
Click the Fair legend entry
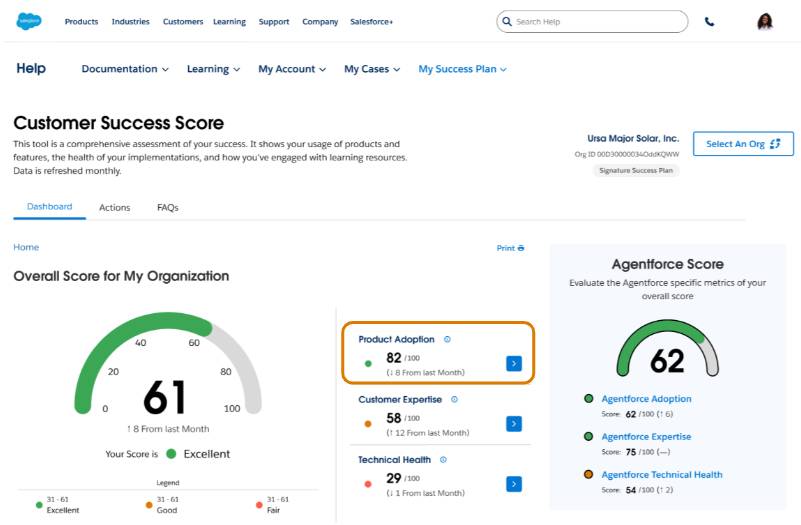coord(272,505)
